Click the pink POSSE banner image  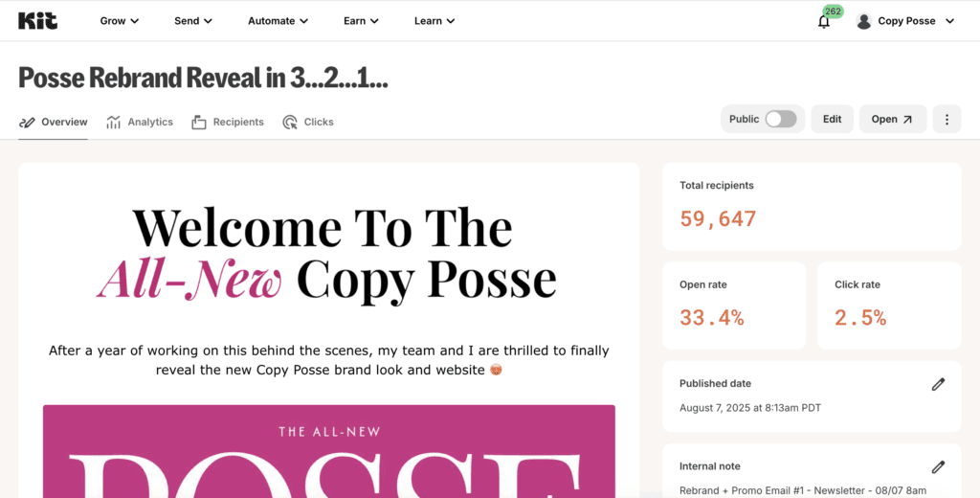click(329, 451)
